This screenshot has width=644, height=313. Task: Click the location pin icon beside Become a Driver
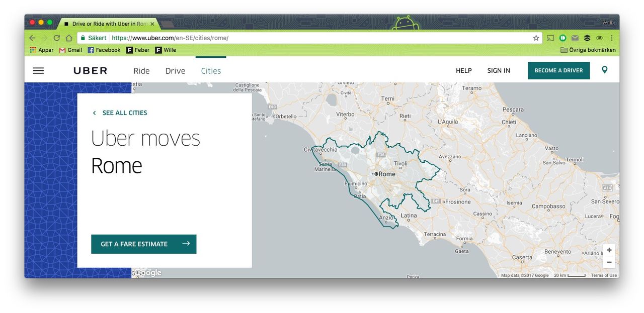(604, 70)
